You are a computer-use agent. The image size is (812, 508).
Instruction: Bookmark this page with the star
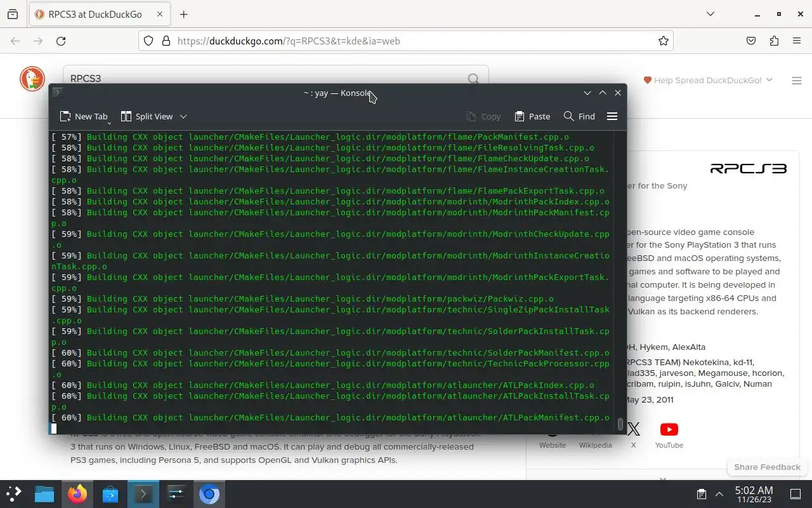(x=664, y=41)
